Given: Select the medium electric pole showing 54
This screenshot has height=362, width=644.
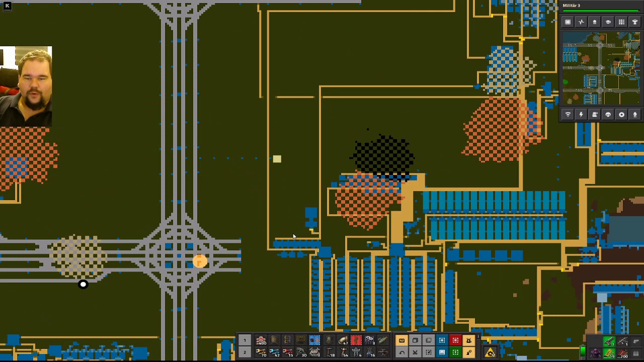Looking at the screenshot, I should [342, 352].
